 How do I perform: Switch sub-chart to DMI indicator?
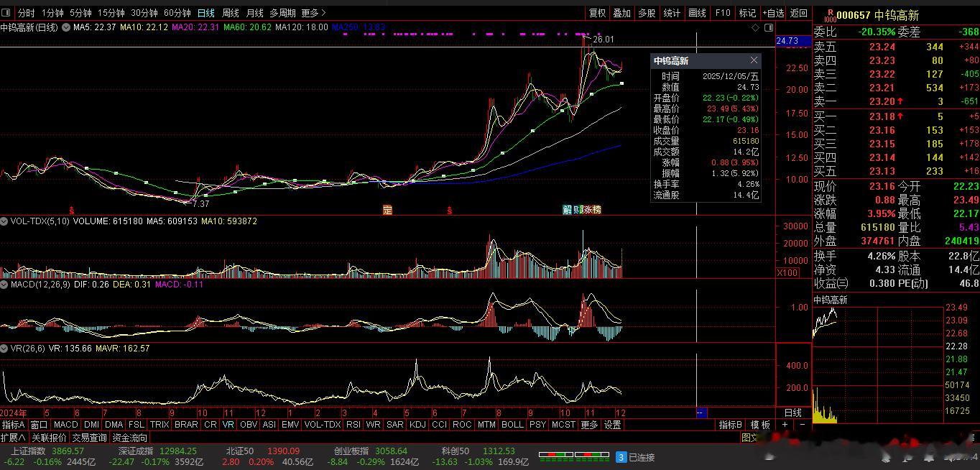point(91,425)
